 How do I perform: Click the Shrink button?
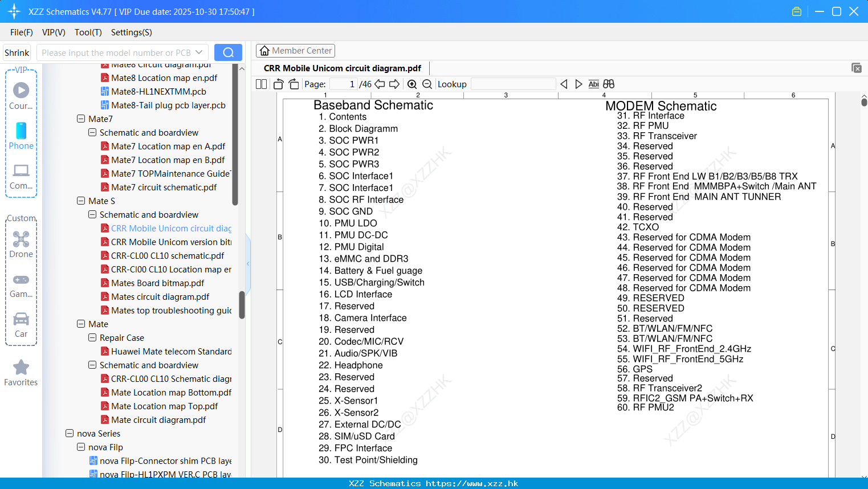[x=17, y=52]
